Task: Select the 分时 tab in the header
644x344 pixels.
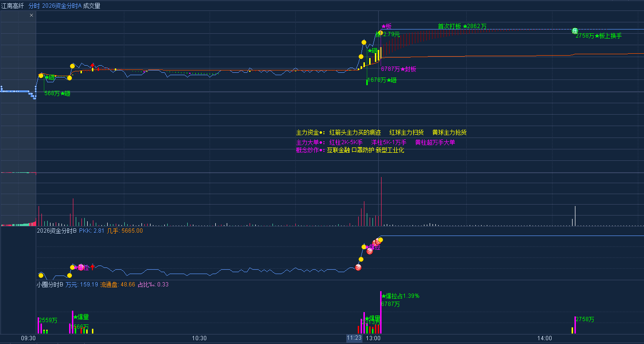Action: coord(34,6)
